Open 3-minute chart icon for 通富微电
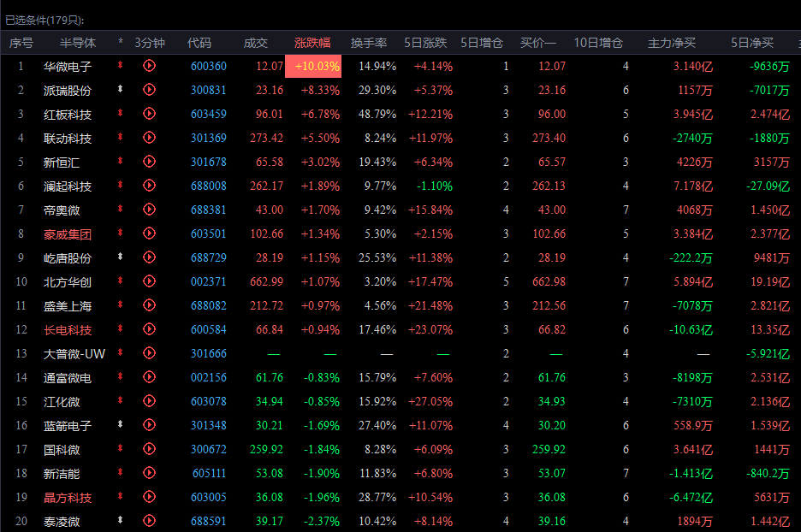The height and width of the screenshot is (532, 801). tap(149, 377)
